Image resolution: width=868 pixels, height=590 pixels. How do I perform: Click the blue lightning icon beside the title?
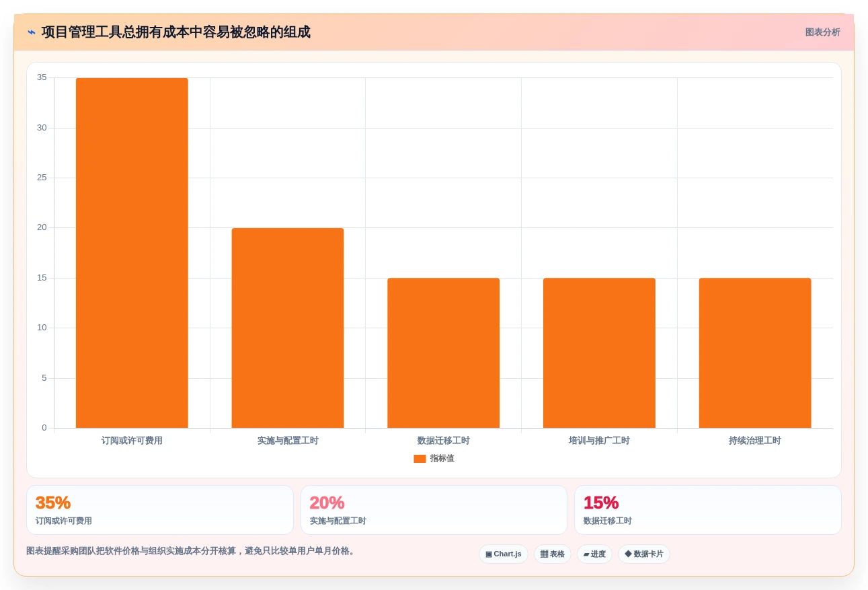tap(32, 32)
